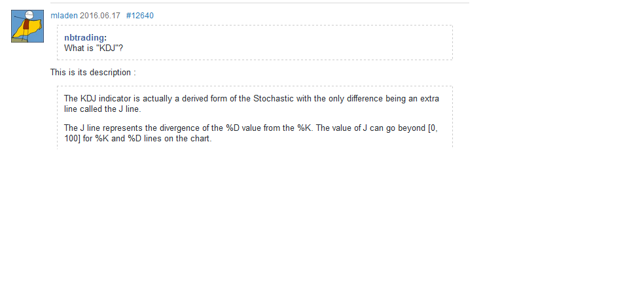
Task: Open post permalink #12640
Action: pyautogui.click(x=139, y=16)
